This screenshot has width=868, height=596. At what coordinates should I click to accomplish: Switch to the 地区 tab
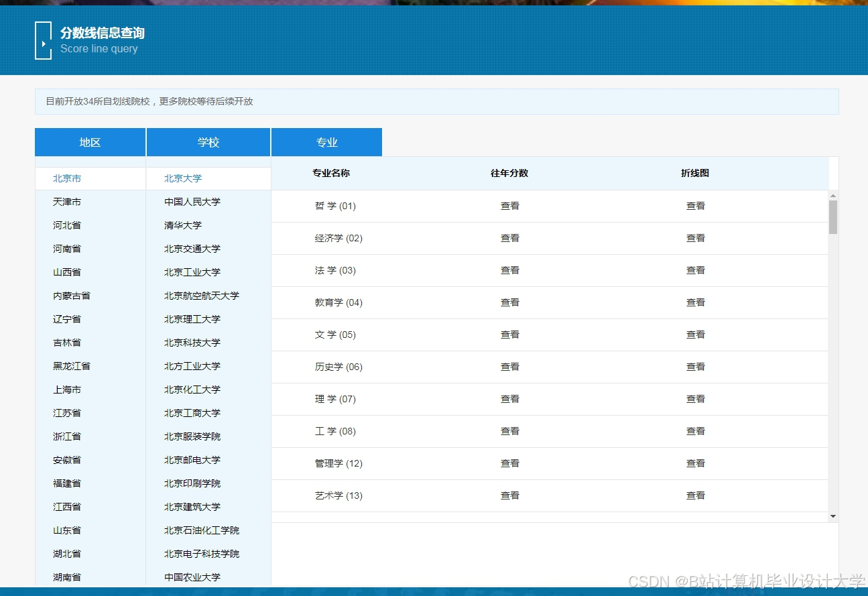[90, 141]
